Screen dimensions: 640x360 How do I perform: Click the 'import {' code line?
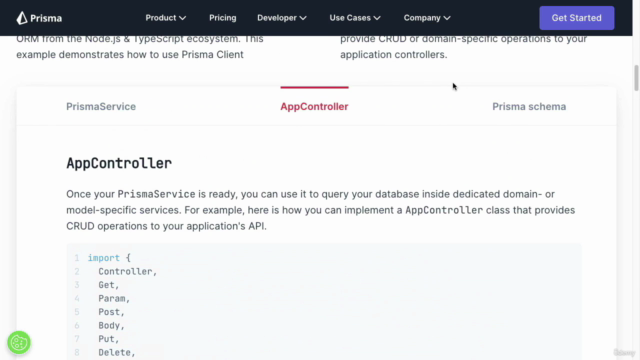point(109,258)
